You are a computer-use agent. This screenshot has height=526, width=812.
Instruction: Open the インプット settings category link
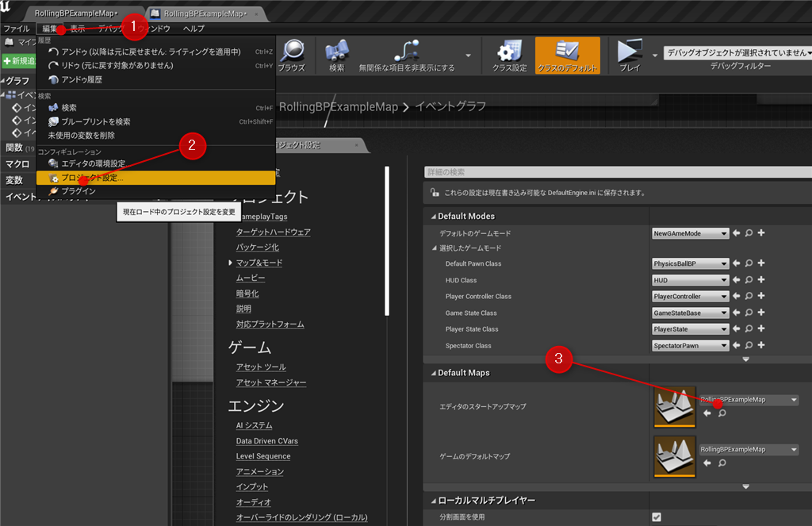pyautogui.click(x=252, y=486)
